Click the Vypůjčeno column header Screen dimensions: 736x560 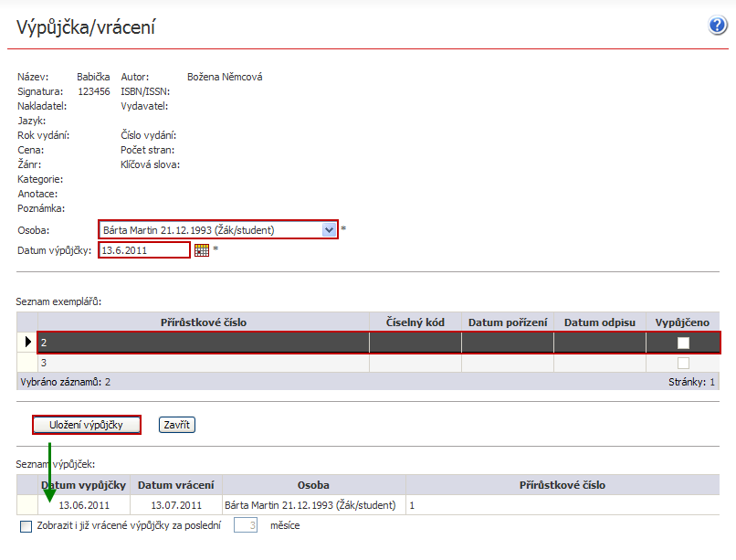pyautogui.click(x=682, y=322)
